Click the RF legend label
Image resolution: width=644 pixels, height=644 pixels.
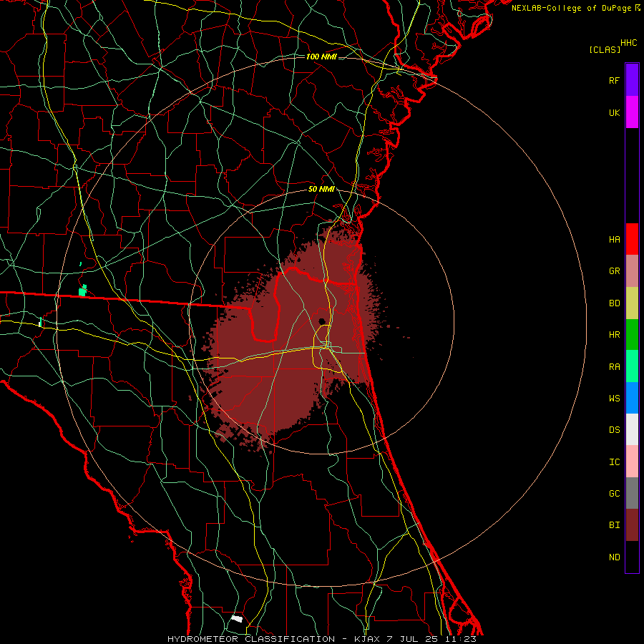pos(614,80)
